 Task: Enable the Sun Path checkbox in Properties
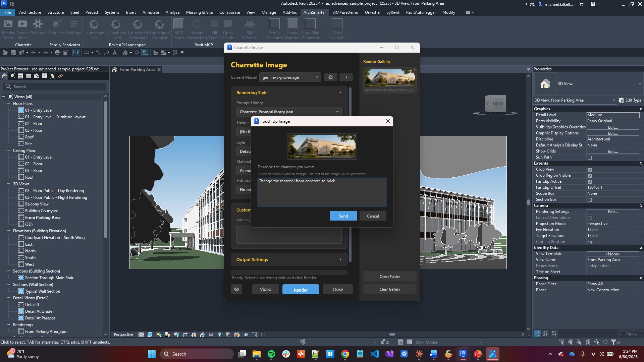[590, 158]
